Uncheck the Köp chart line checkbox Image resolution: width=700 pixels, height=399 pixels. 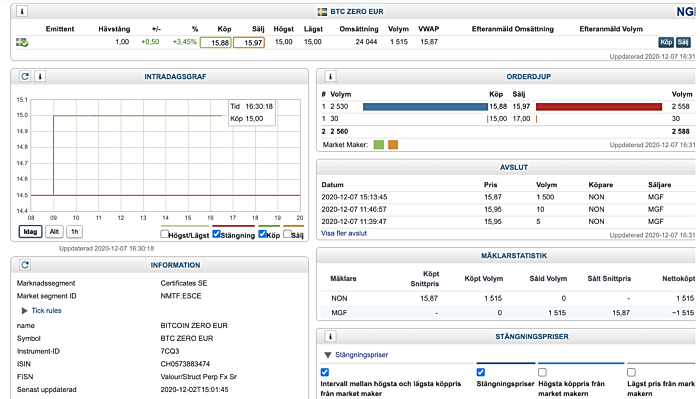coord(262,234)
